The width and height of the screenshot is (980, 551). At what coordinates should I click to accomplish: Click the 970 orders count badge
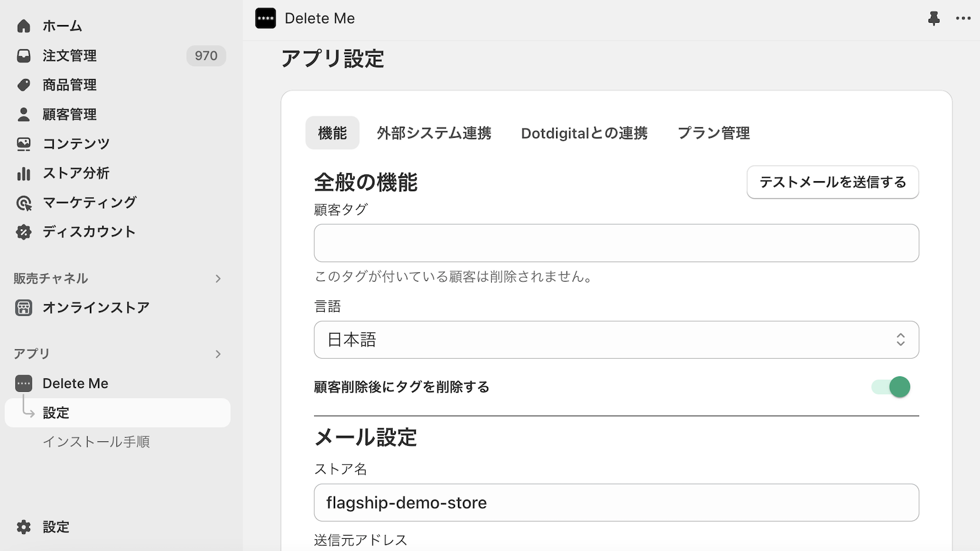coord(206,56)
